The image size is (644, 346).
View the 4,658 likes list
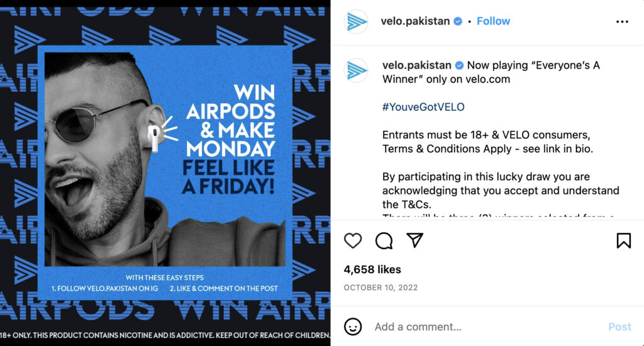coord(372,269)
